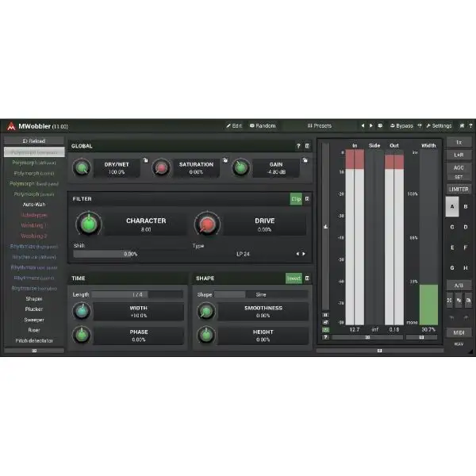Select preset slot B
The width and height of the screenshot is (476, 476).
tap(465, 207)
